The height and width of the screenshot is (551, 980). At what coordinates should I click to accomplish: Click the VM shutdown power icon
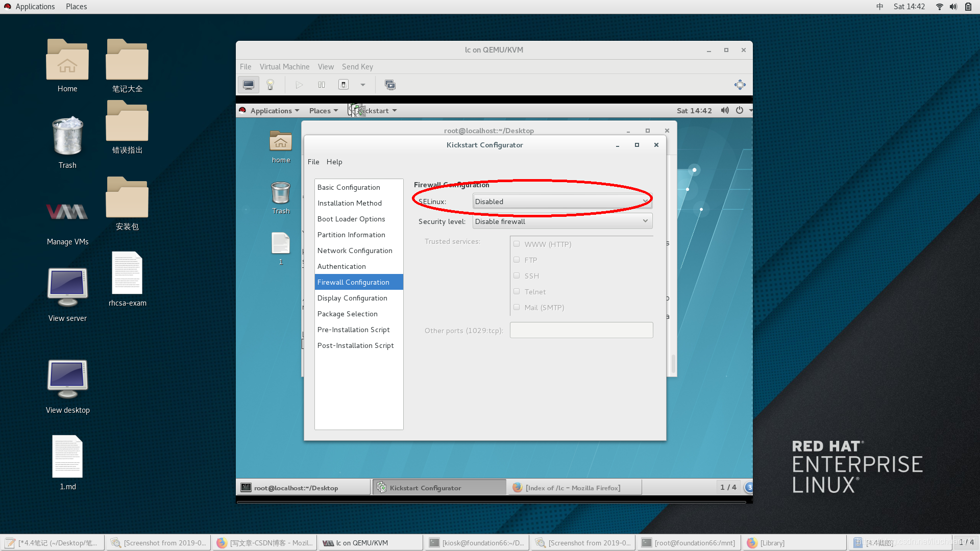pos(344,85)
